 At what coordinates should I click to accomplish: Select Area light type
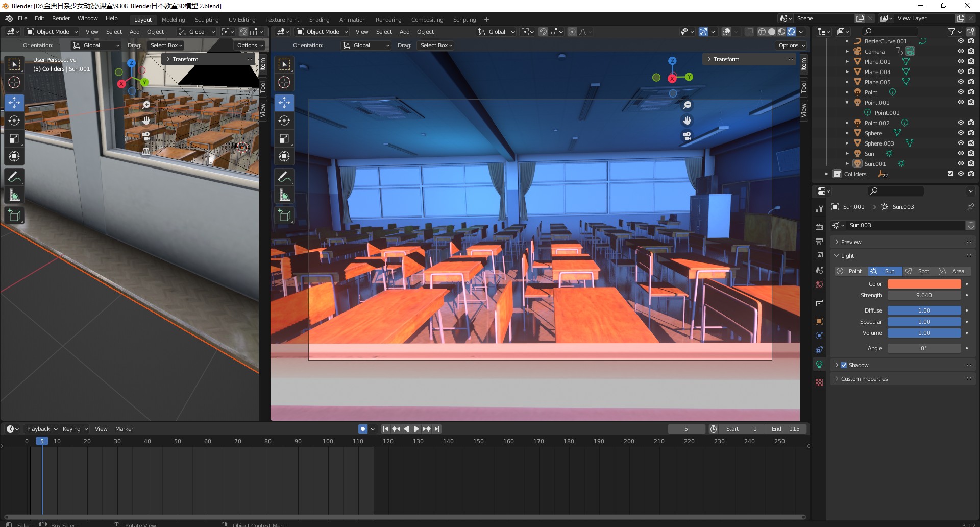point(954,271)
